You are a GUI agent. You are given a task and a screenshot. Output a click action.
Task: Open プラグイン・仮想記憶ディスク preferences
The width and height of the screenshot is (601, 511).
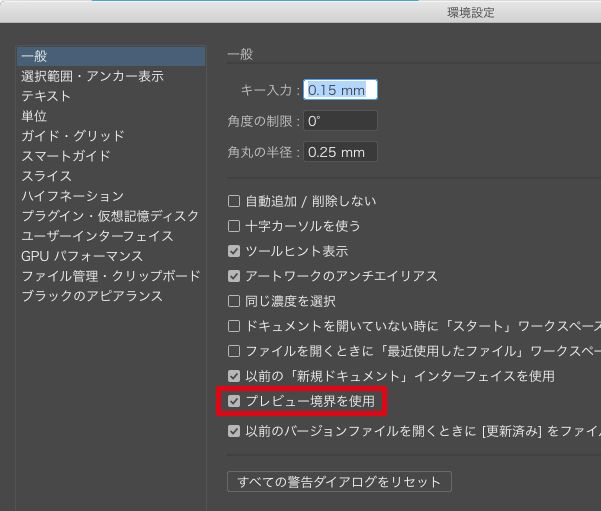click(110, 216)
